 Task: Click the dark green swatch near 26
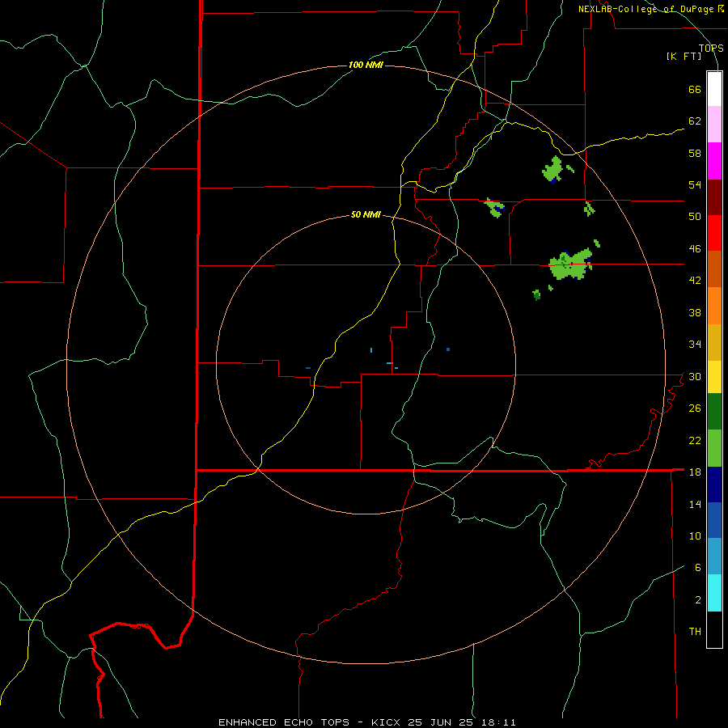pos(714,412)
